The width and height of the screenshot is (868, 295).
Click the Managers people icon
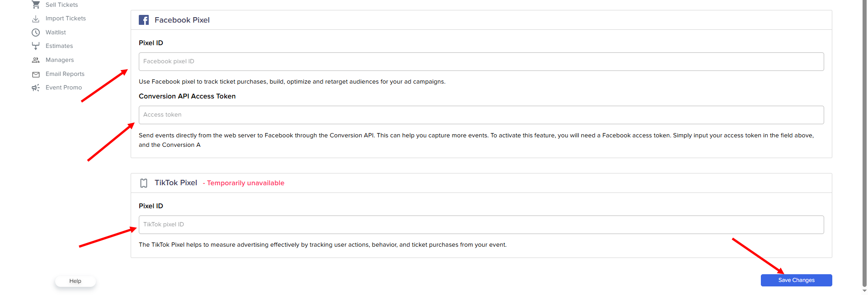[36, 60]
